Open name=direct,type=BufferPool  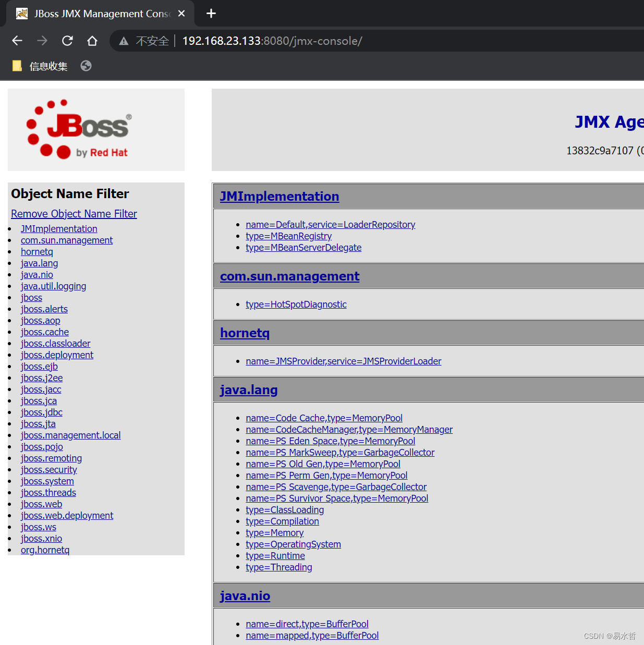coord(307,624)
